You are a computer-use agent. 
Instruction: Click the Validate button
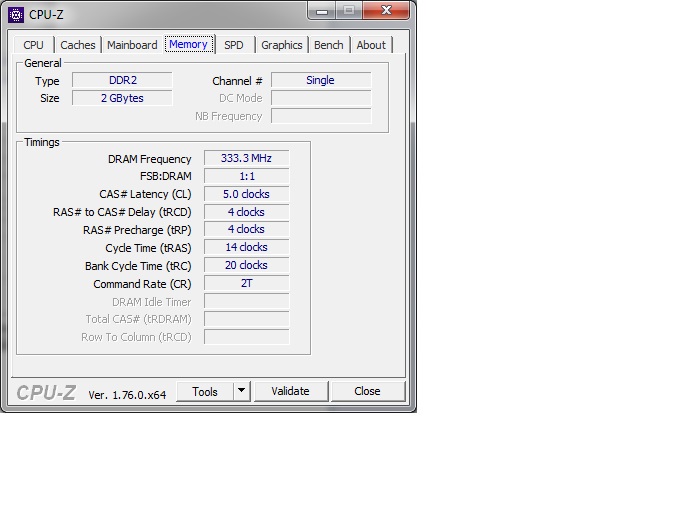tap(290, 391)
